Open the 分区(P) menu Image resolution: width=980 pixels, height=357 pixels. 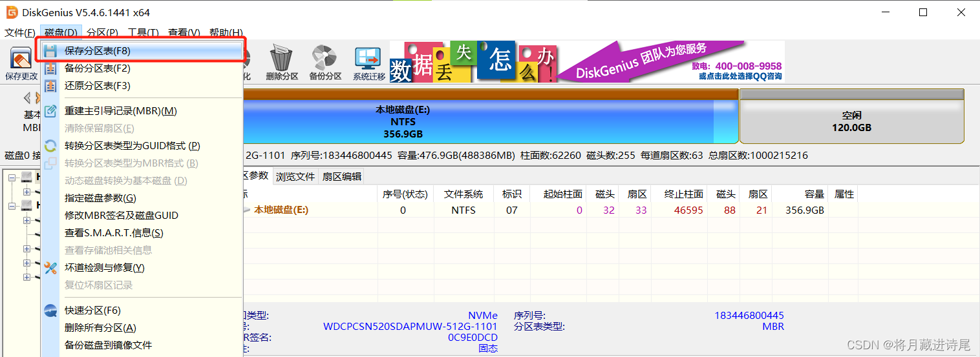tap(102, 32)
